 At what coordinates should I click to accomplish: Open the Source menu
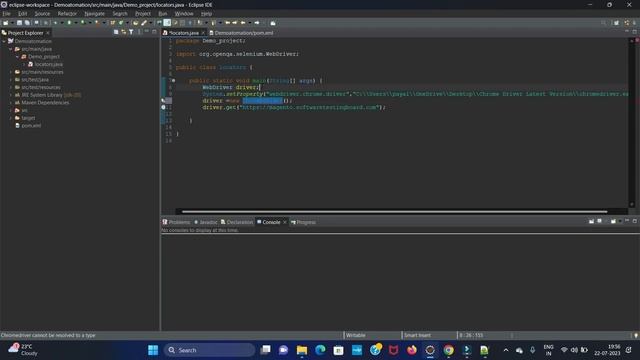tap(42, 13)
